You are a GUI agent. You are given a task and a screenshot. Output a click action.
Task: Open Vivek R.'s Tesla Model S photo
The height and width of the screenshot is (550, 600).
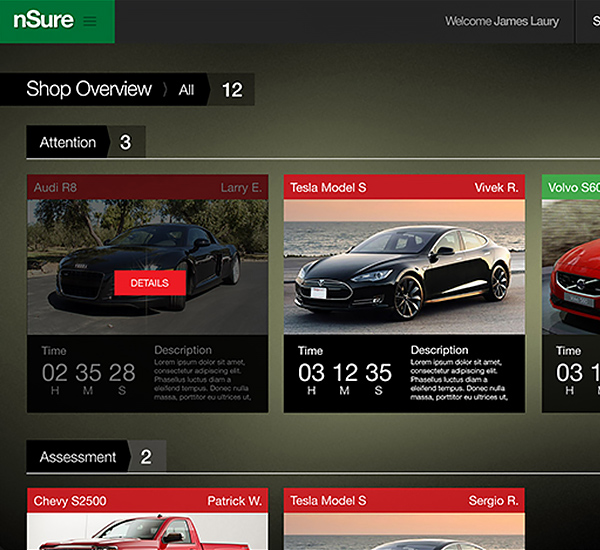404,267
